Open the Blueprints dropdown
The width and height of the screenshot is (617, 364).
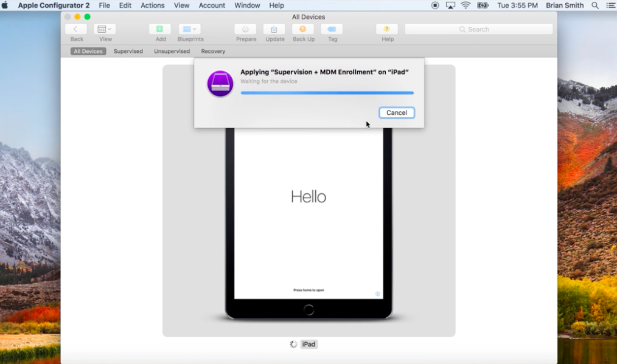tap(190, 29)
